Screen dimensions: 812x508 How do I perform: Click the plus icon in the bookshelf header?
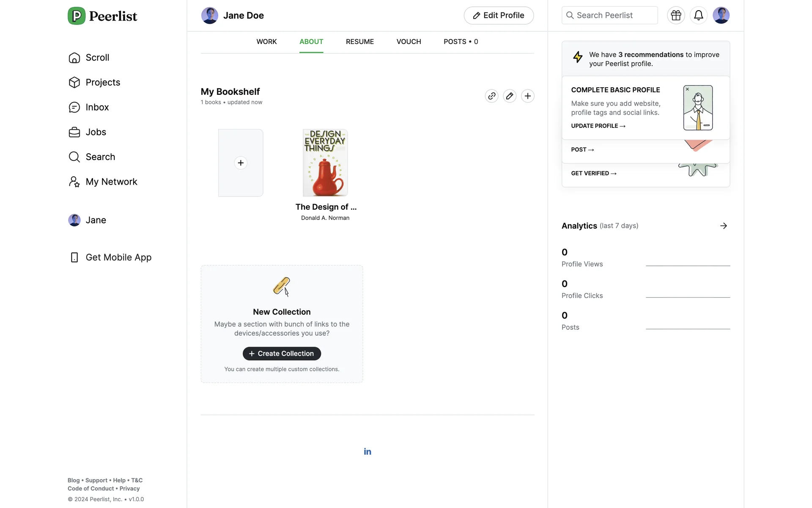pyautogui.click(x=527, y=96)
